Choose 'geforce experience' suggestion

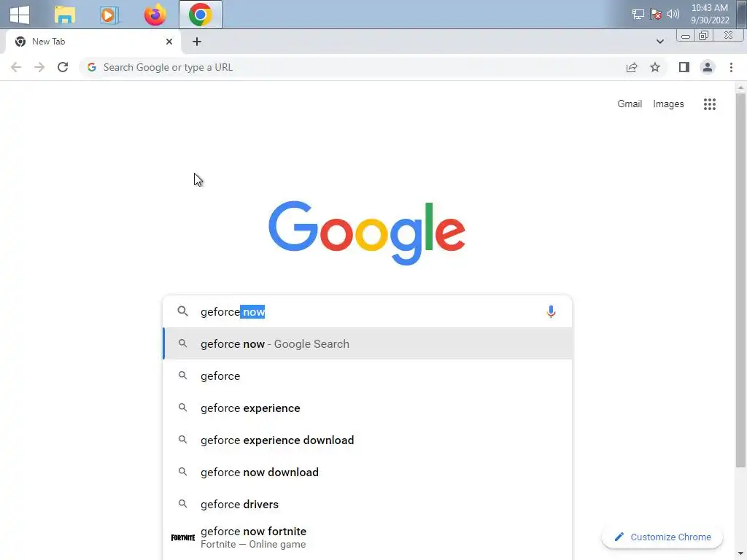368,408
